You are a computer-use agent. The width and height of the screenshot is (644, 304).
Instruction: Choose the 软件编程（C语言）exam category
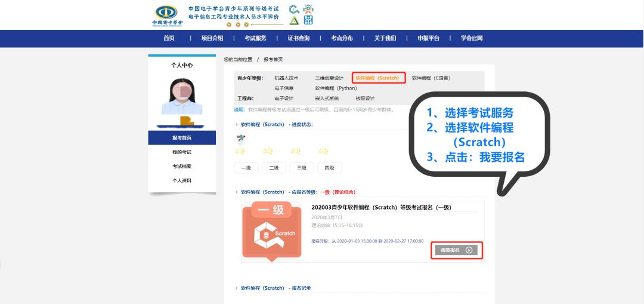[431, 78]
